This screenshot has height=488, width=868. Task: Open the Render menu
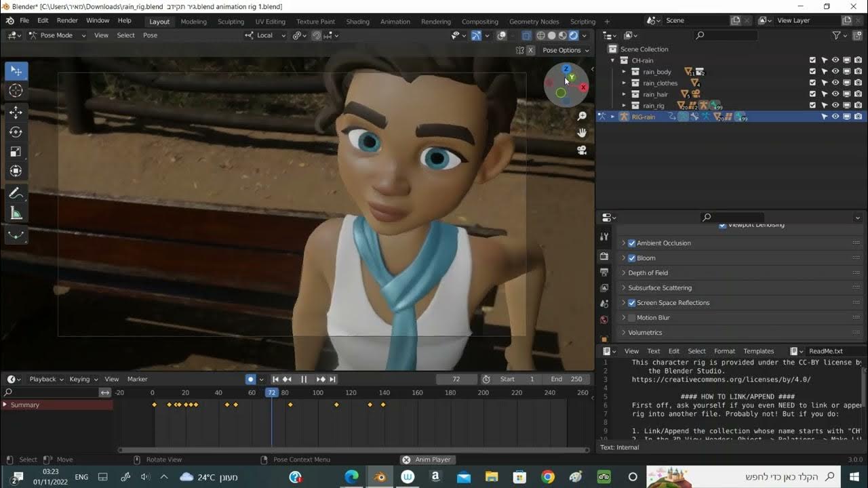click(67, 20)
